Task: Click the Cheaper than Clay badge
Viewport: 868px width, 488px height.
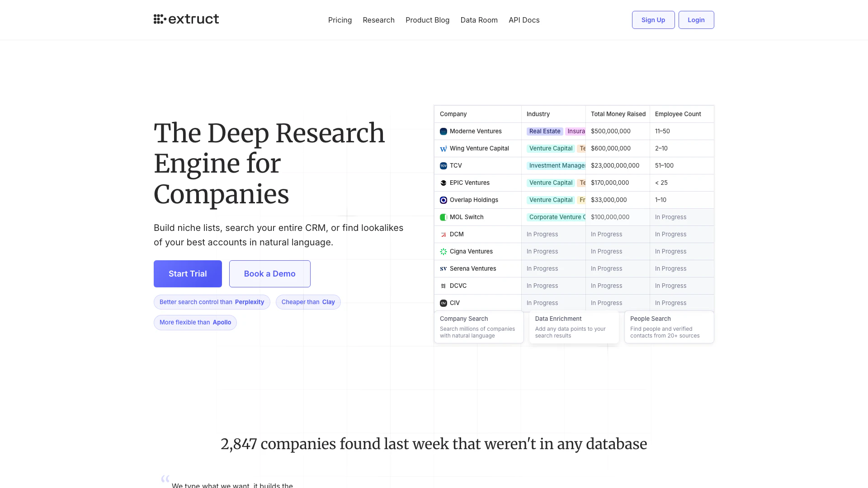Action: click(308, 302)
